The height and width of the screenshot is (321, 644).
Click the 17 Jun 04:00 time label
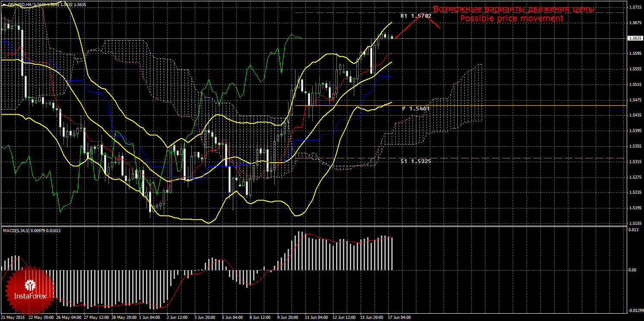(399, 318)
